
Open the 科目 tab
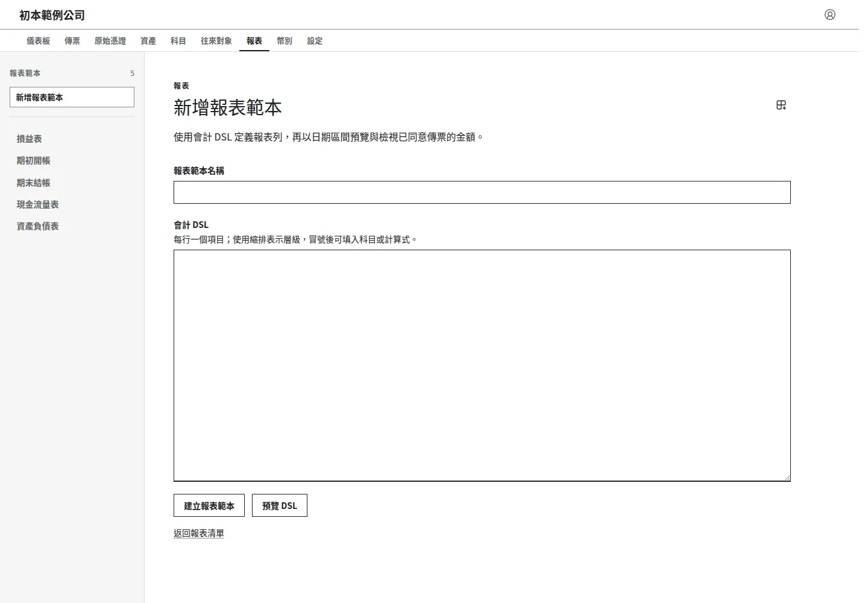pyautogui.click(x=178, y=41)
